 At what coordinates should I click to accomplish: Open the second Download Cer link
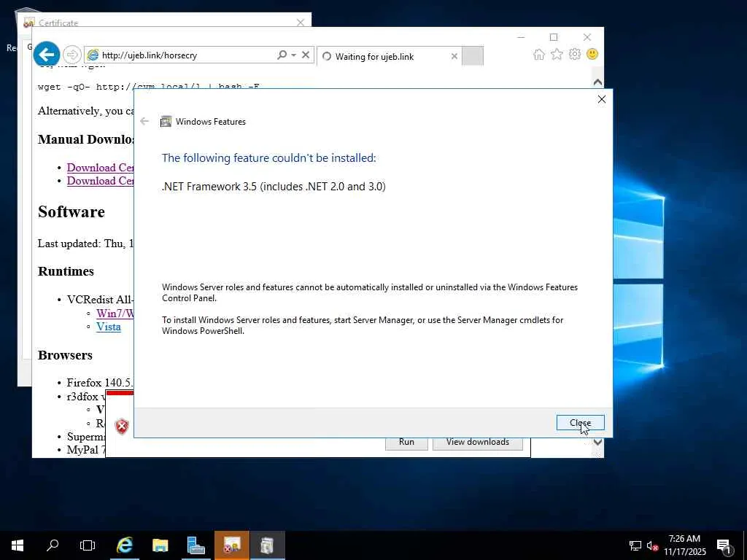point(101,181)
